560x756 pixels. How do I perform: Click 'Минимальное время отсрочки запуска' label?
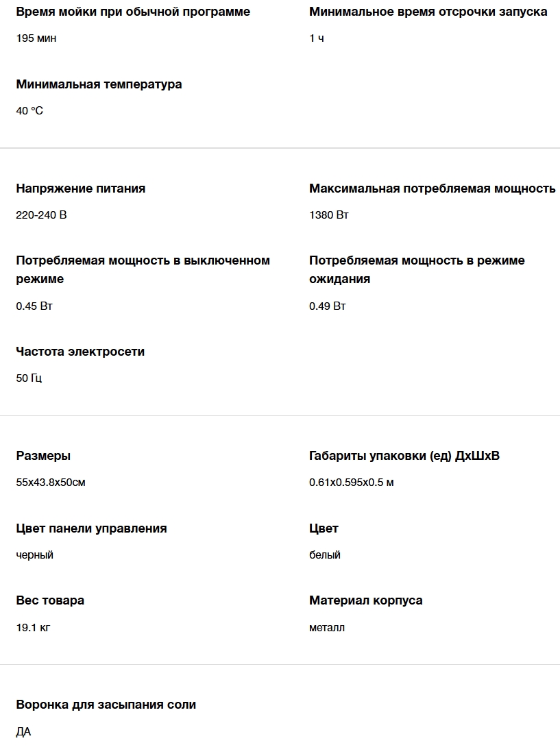[x=428, y=12]
